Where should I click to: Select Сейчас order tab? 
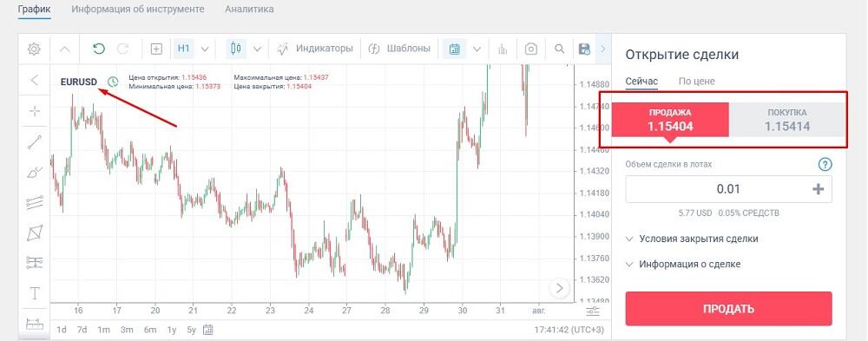pyautogui.click(x=641, y=82)
